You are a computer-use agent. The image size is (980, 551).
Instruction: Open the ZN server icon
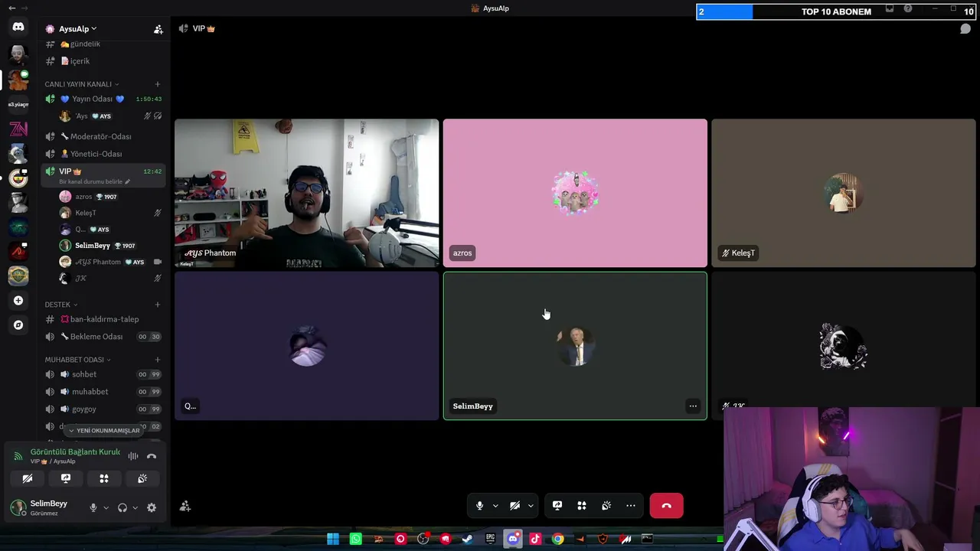coord(18,129)
